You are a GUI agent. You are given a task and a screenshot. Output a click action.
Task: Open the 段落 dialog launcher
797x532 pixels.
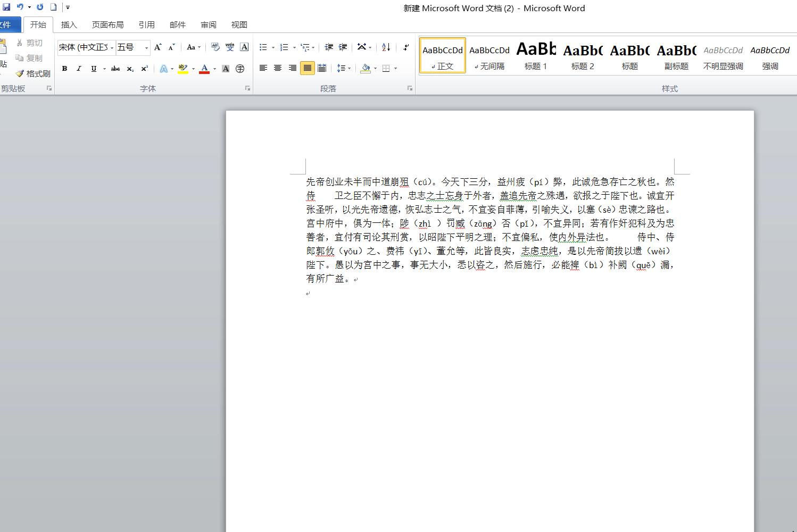pos(409,88)
